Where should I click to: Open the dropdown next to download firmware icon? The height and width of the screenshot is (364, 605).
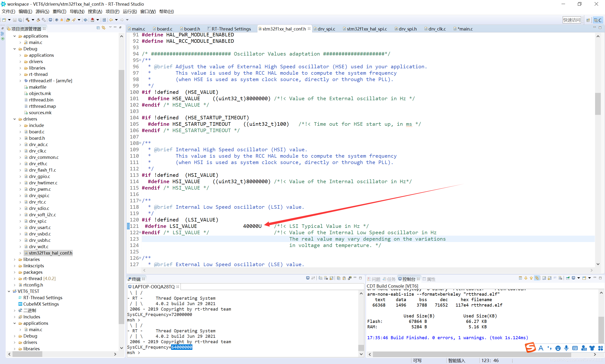98,20
